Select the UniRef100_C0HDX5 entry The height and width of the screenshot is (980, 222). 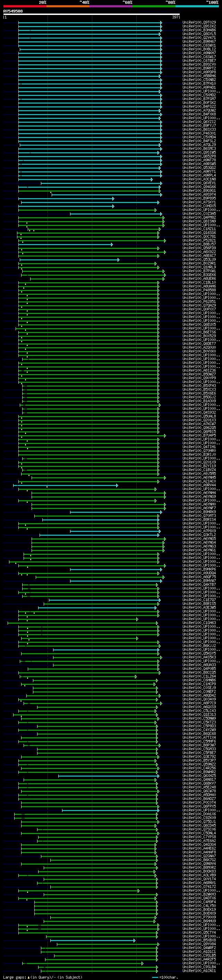(x=199, y=206)
